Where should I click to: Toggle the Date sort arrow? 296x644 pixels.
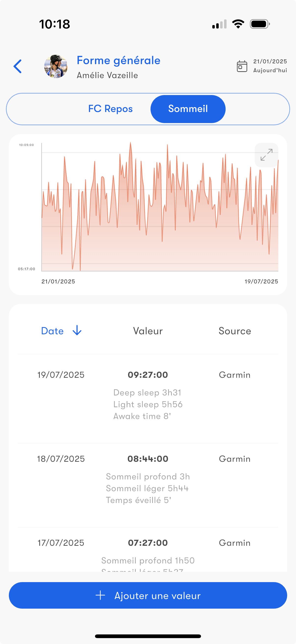(77, 331)
